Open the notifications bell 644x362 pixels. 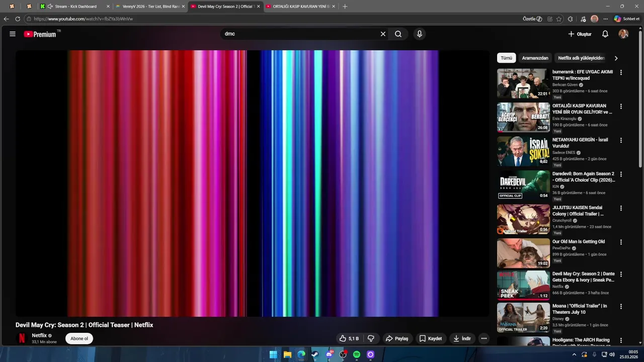pos(605,34)
